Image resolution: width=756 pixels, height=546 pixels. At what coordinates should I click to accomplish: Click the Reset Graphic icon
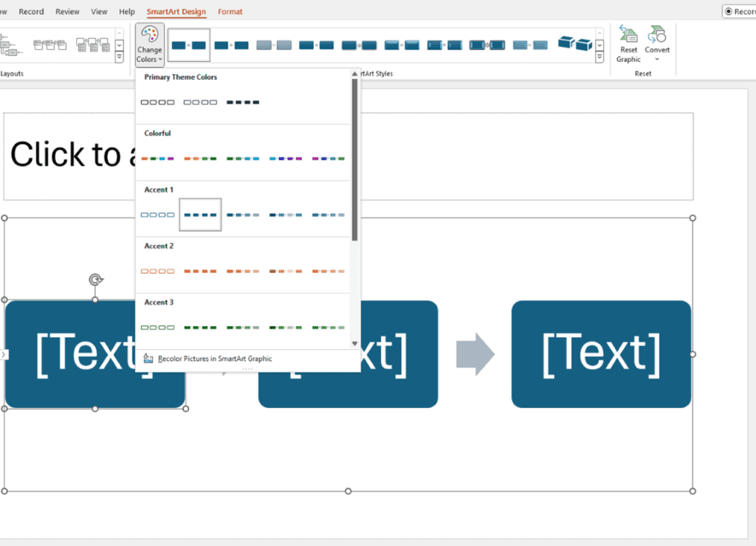point(628,34)
